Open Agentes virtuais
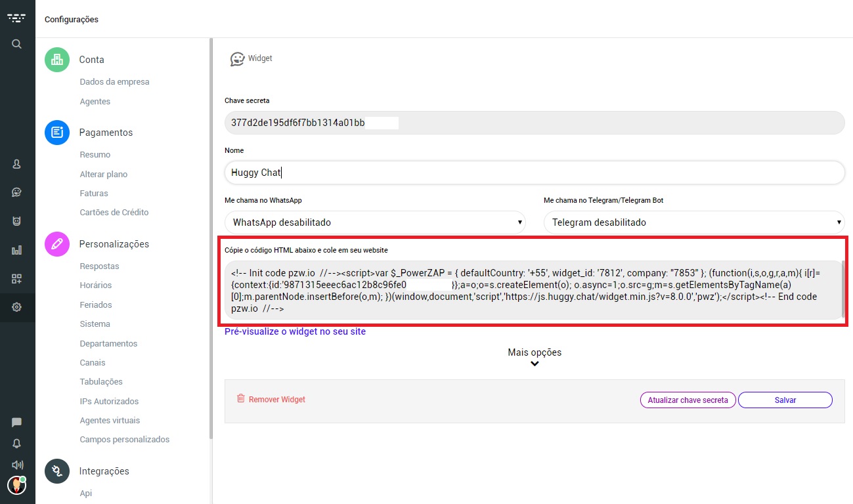Screen dimensions: 853x504 coord(110,421)
